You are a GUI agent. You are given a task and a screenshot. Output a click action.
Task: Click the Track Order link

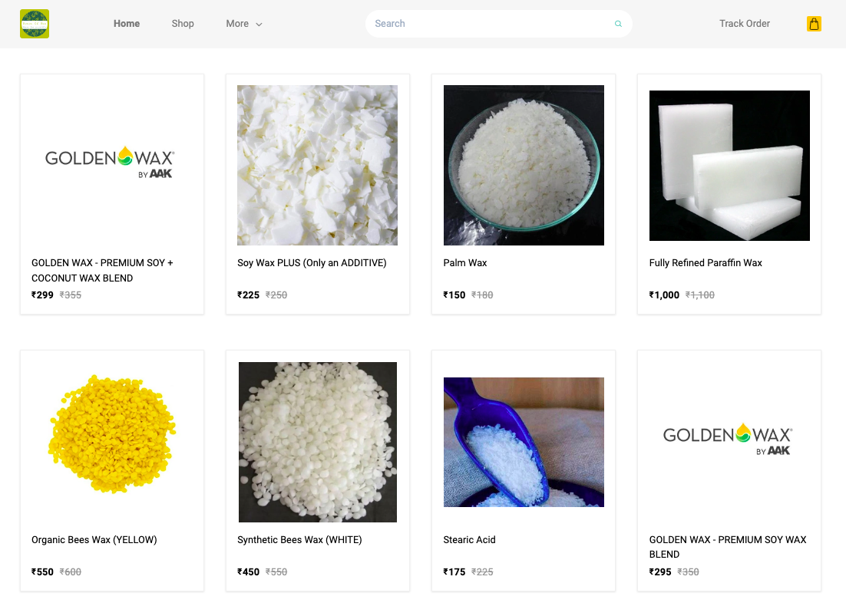pyautogui.click(x=745, y=24)
